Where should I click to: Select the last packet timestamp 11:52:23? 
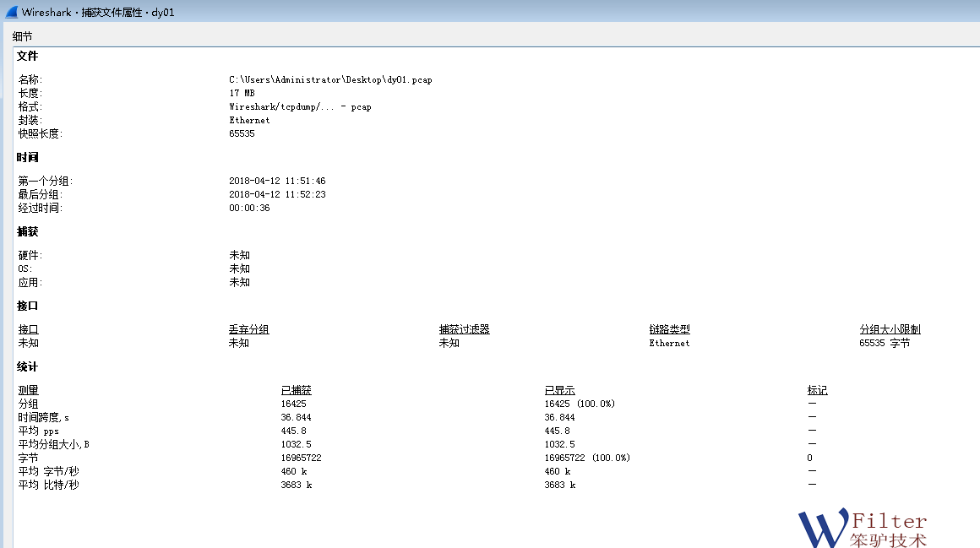coord(277,194)
